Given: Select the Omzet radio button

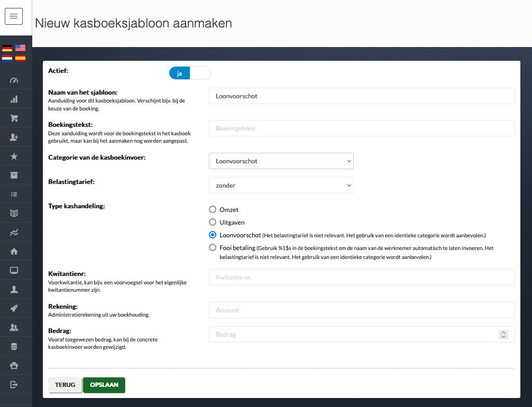Looking at the screenshot, I should click(213, 209).
